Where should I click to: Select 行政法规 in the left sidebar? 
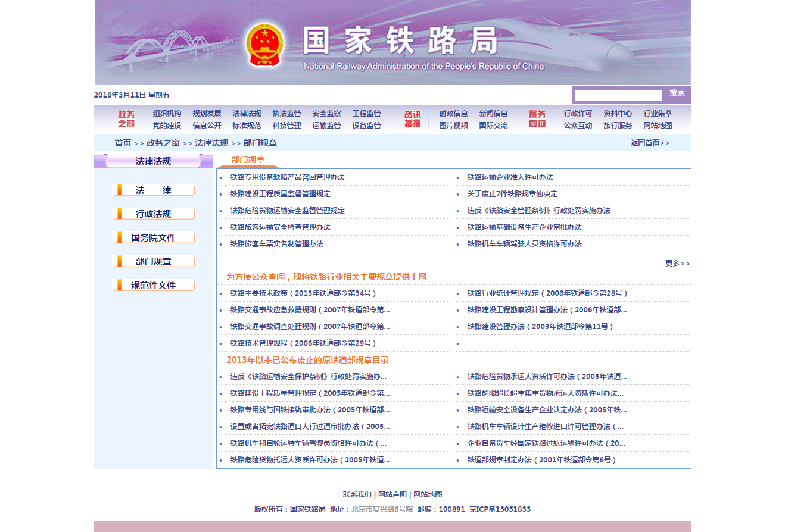point(153,214)
